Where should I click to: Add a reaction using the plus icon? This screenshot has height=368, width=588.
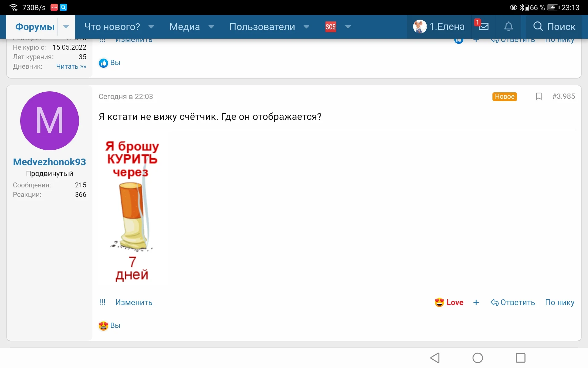(476, 302)
